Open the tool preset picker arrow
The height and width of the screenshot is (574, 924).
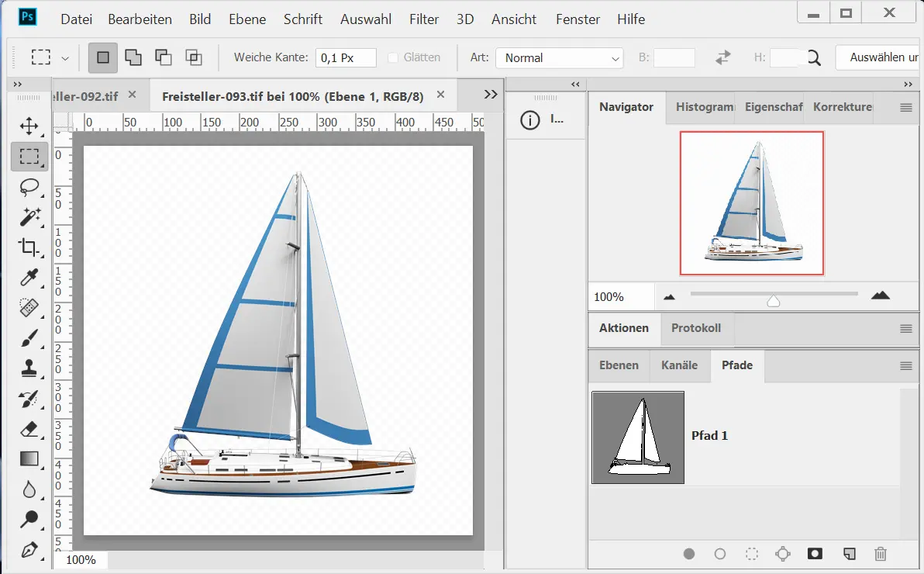coord(65,58)
